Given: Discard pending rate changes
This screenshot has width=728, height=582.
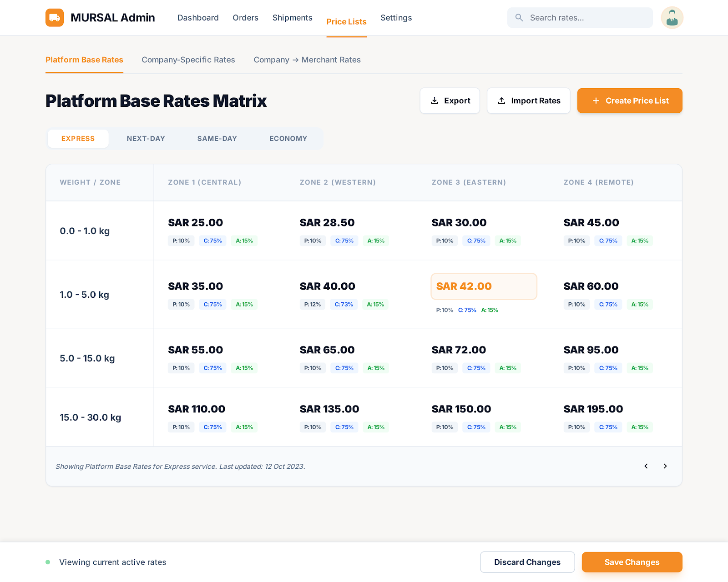Looking at the screenshot, I should coord(527,562).
